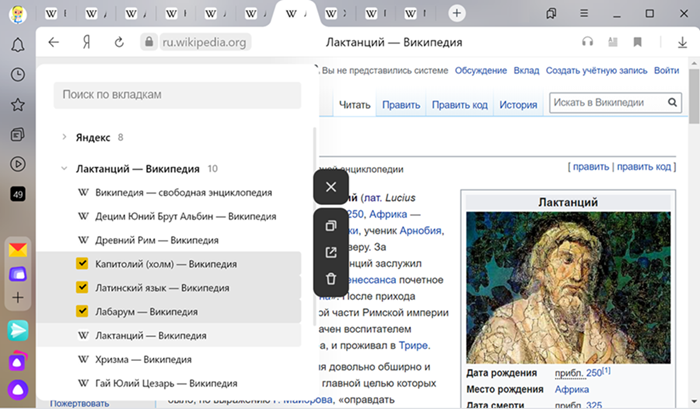This screenshot has height=409, width=700.
Task: Collapse the Лактанций — Википедия tab group
Action: click(x=64, y=168)
